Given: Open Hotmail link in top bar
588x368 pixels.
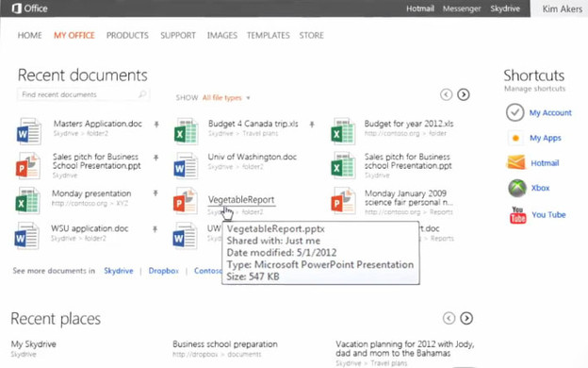Looking at the screenshot, I should 420,8.
